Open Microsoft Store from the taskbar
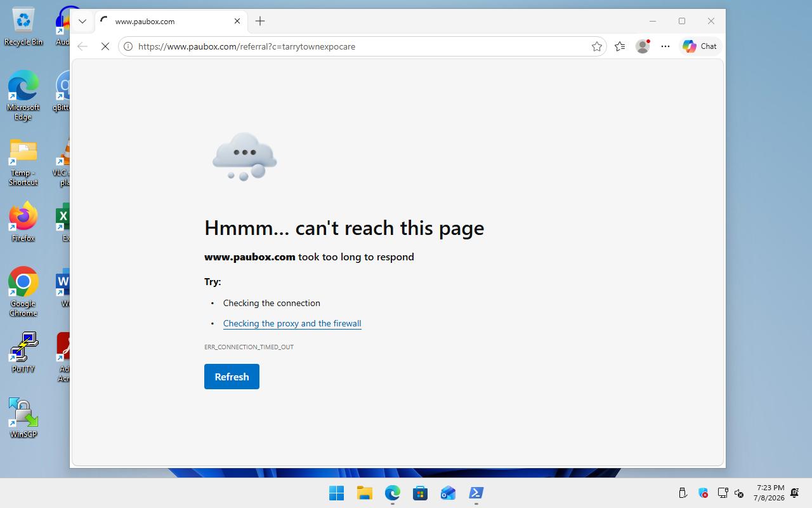 pyautogui.click(x=420, y=493)
